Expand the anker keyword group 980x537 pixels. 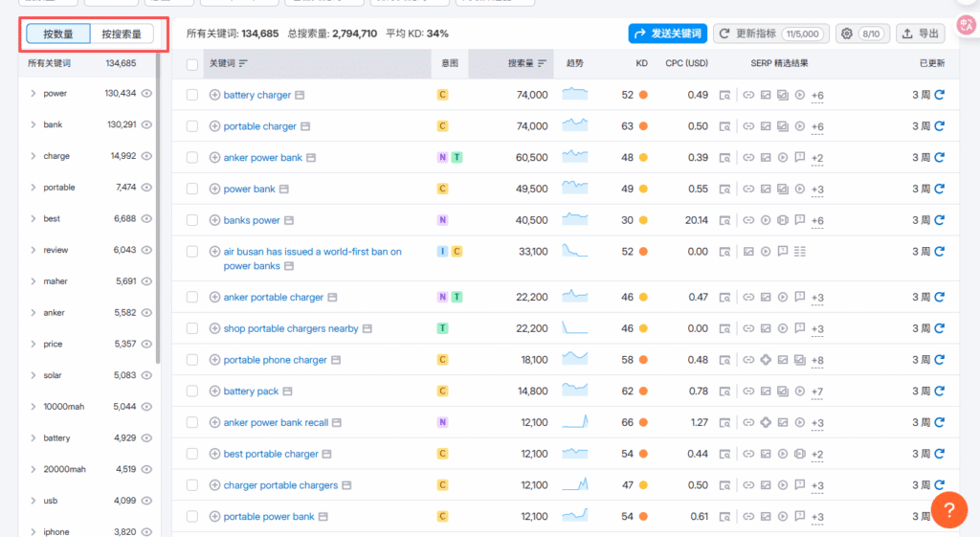point(33,313)
